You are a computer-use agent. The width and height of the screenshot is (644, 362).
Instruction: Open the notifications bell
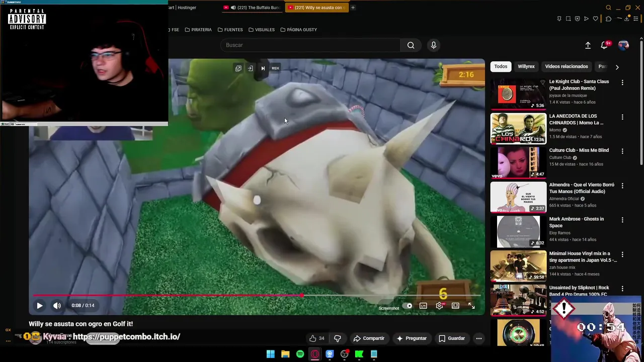[604, 45]
